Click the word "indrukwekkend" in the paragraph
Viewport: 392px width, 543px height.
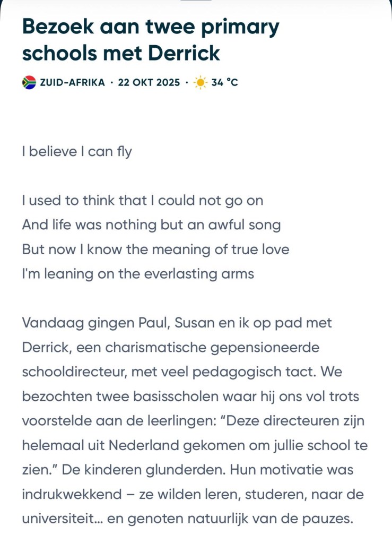click(x=71, y=494)
